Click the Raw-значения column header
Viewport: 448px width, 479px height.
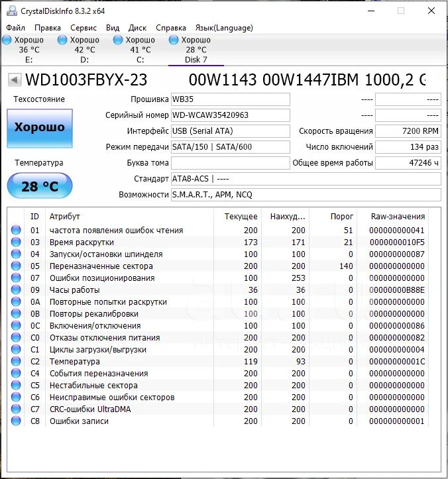pos(398,217)
